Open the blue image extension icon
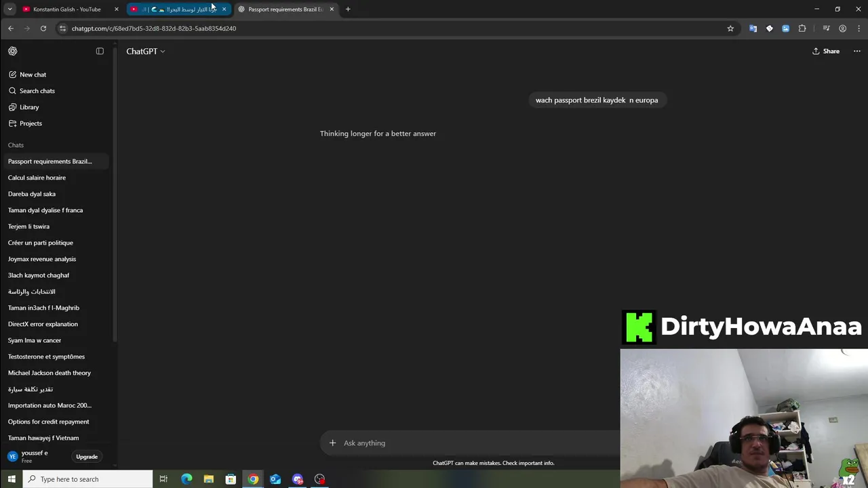This screenshot has height=488, width=868. pyautogui.click(x=785, y=28)
